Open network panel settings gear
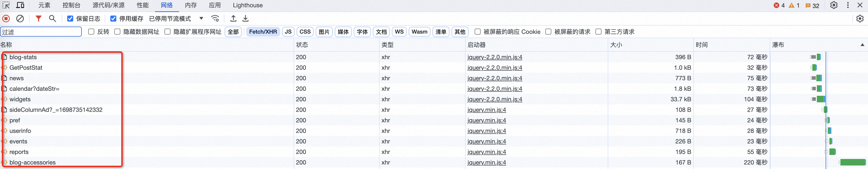The width and height of the screenshot is (868, 169). pyautogui.click(x=859, y=19)
